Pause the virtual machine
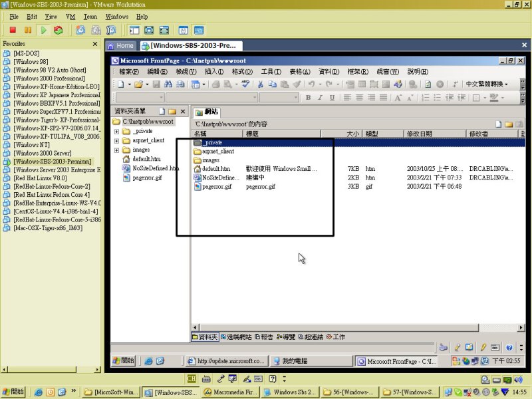The height and width of the screenshot is (399, 532). click(28, 30)
